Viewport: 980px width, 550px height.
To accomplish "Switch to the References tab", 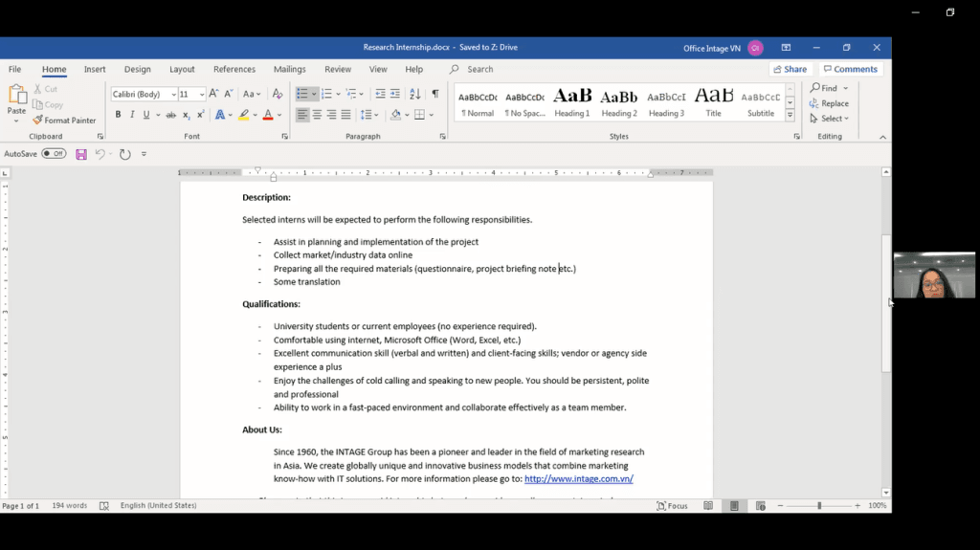I will [x=234, y=69].
